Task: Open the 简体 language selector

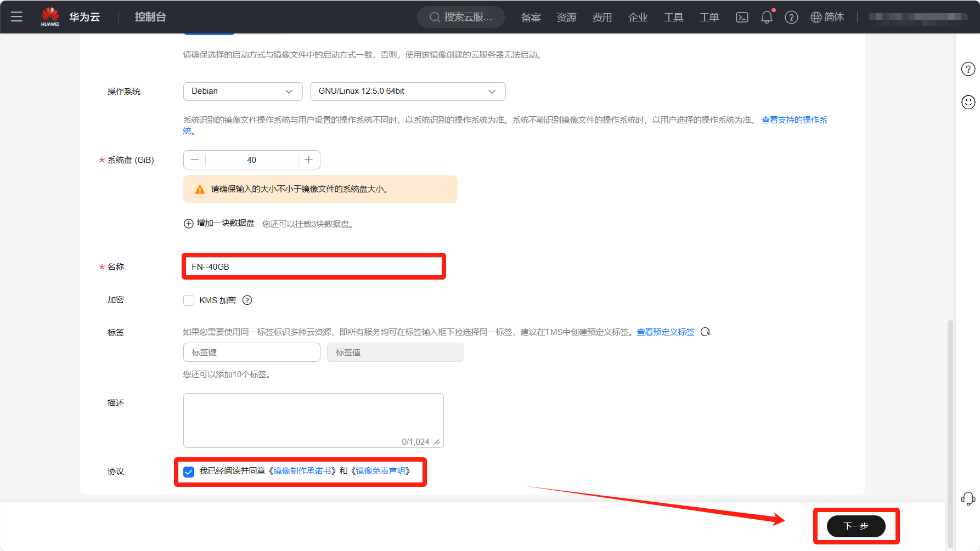Action: (827, 17)
